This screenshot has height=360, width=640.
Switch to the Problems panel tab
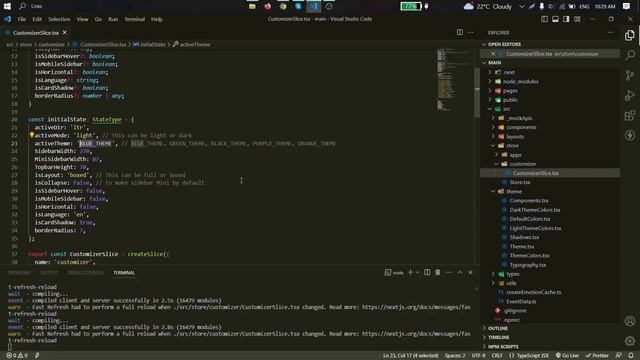(19, 273)
